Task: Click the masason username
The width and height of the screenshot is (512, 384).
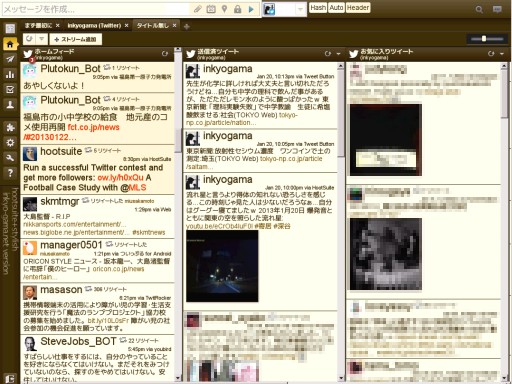Action: click(x=61, y=290)
